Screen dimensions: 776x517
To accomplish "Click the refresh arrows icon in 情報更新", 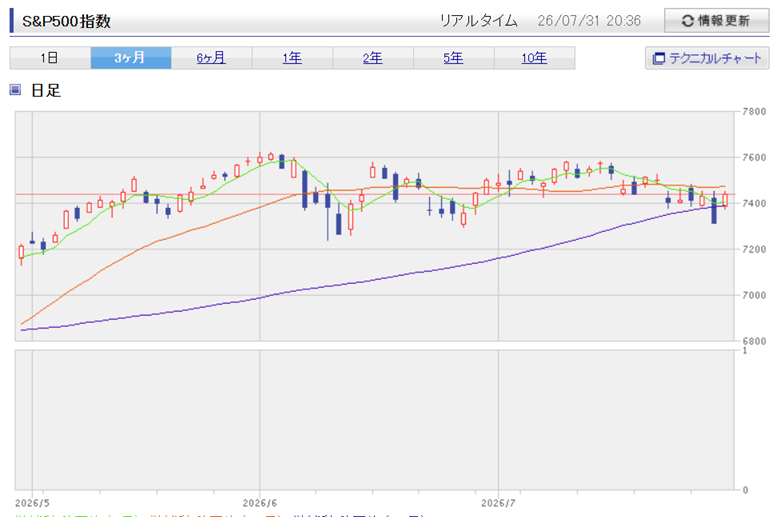I will (688, 21).
